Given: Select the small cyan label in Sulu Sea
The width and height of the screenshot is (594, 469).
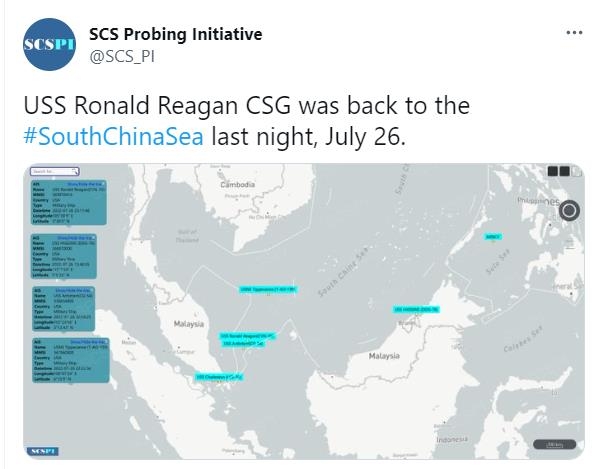Looking at the screenshot, I should pyautogui.click(x=493, y=237).
